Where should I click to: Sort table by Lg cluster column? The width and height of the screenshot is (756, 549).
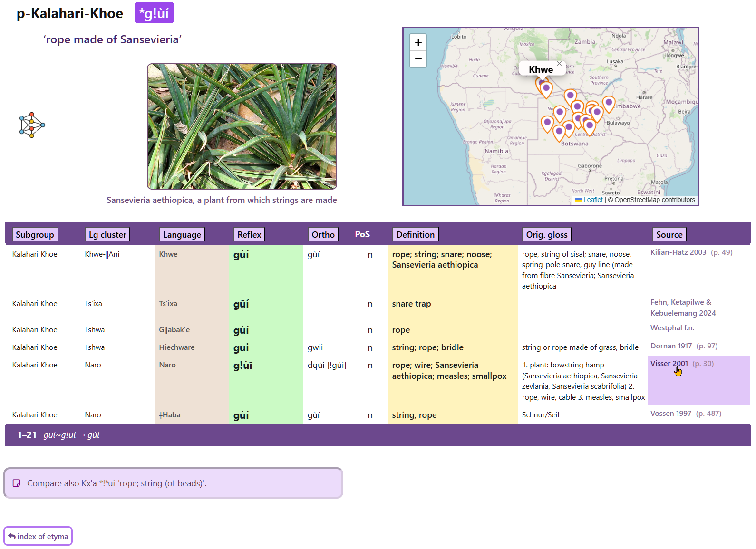[107, 234]
